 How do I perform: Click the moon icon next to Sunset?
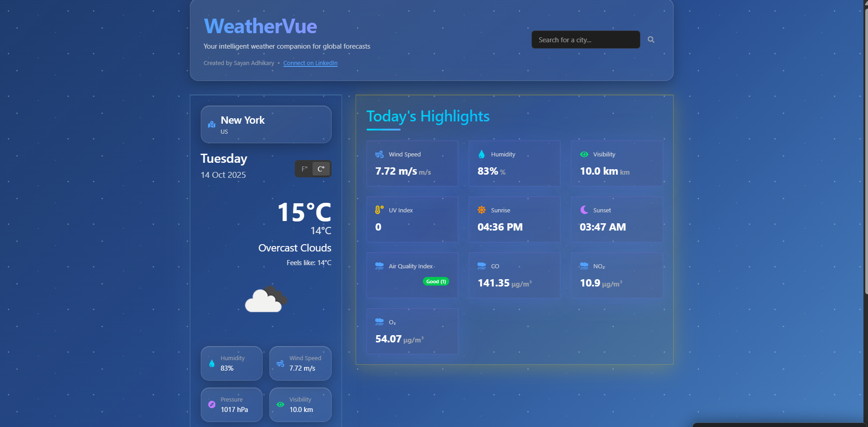click(584, 210)
